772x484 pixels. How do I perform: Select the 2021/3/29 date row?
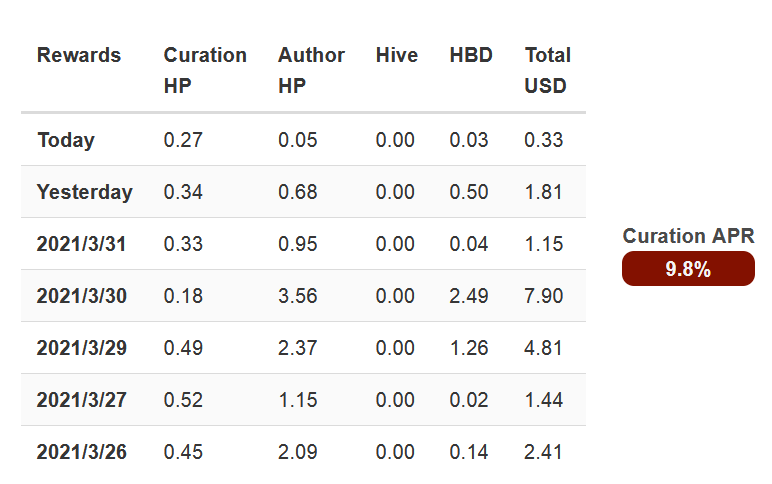click(303, 348)
